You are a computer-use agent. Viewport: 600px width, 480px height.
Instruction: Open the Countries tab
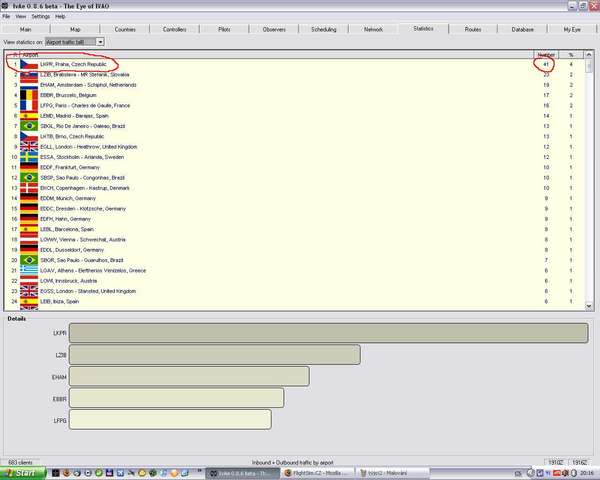[x=125, y=29]
